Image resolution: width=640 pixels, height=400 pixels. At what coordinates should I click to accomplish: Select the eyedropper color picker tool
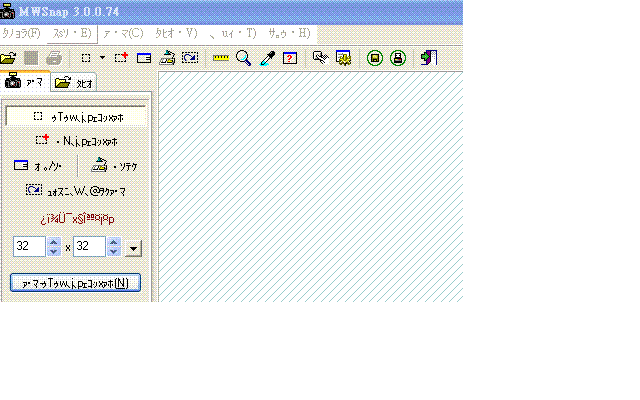[267, 58]
